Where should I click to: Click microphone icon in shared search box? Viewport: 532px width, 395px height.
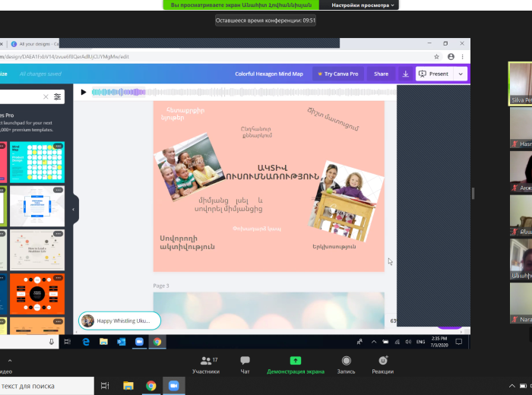51,342
